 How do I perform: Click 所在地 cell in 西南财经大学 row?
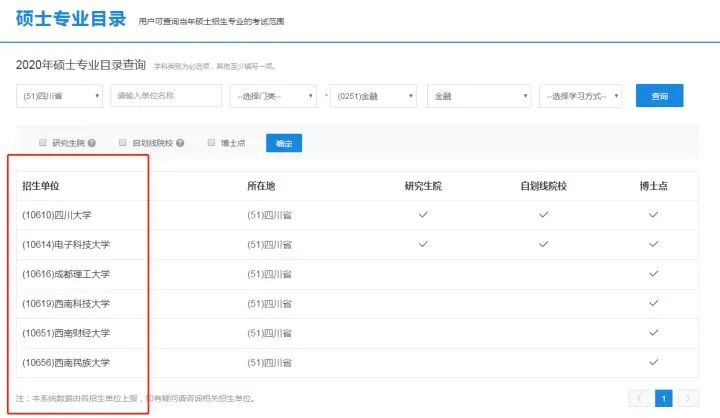270,333
